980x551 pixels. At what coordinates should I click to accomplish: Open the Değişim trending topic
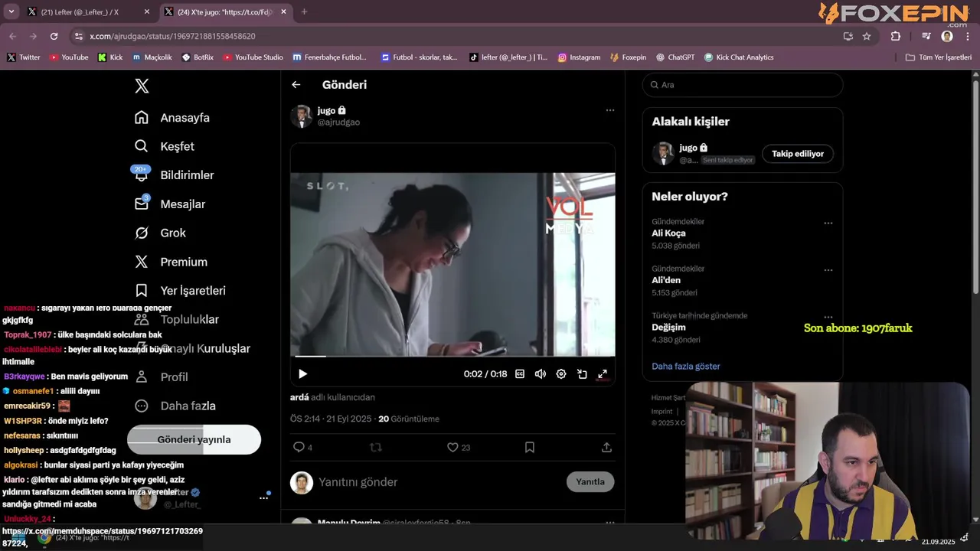(x=668, y=328)
